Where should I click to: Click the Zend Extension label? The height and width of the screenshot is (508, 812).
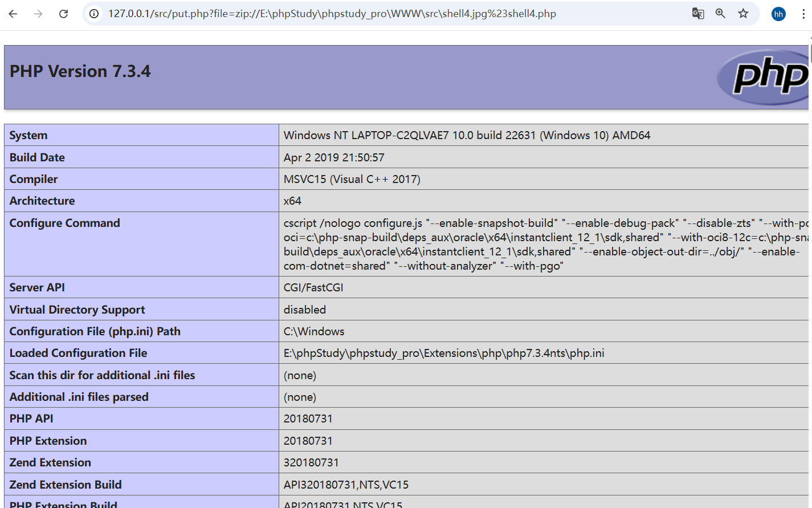tap(50, 462)
